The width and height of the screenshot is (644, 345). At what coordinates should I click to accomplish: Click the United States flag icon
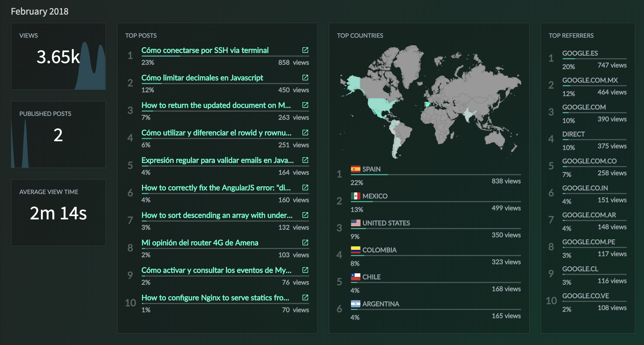[x=355, y=223]
